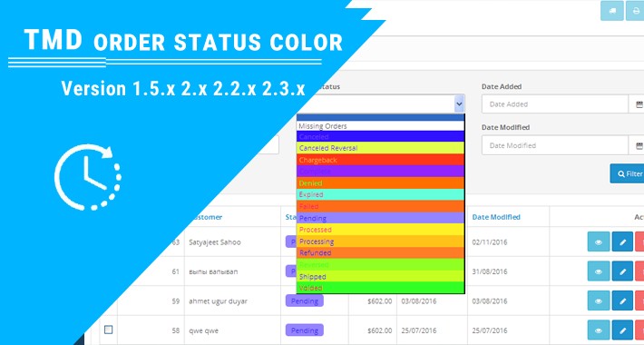Click the shipping truck icon button

click(x=612, y=11)
